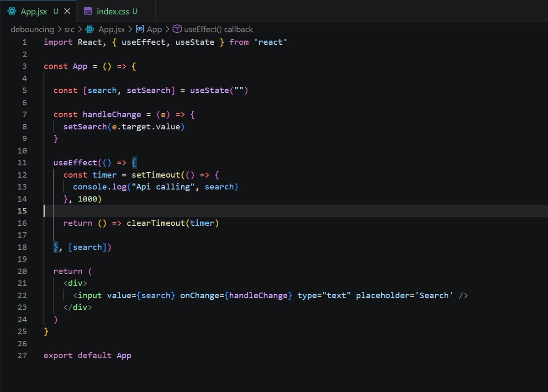
Task: Open the debouncing breadcrumb
Action: click(x=32, y=29)
